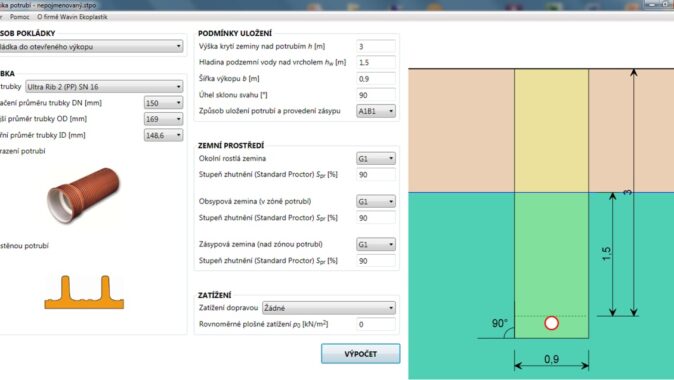
Task: Click the red pipe circle in diagram
Action: point(551,323)
